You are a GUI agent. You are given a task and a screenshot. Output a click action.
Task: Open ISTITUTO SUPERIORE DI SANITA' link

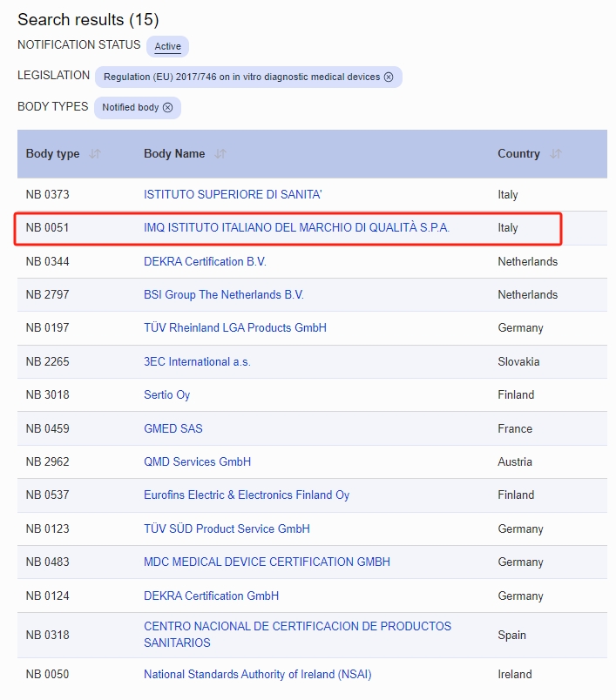[233, 195]
